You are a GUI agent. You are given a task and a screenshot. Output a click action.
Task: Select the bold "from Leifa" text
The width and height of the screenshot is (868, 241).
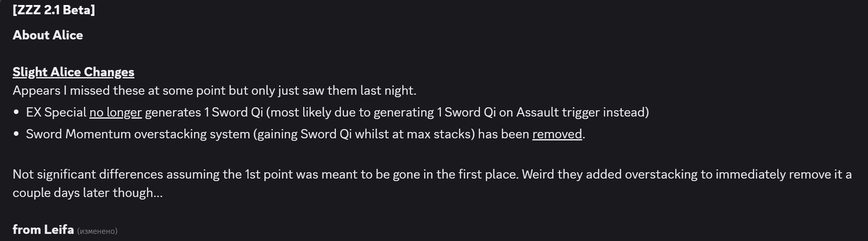pos(43,230)
